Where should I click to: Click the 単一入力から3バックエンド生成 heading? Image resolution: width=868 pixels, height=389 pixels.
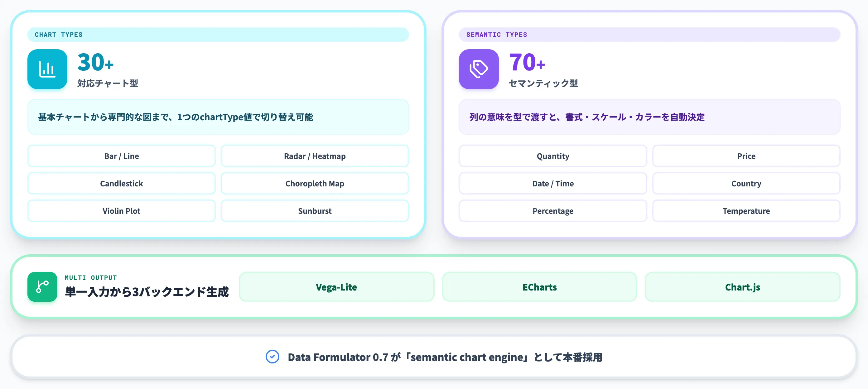tap(147, 292)
